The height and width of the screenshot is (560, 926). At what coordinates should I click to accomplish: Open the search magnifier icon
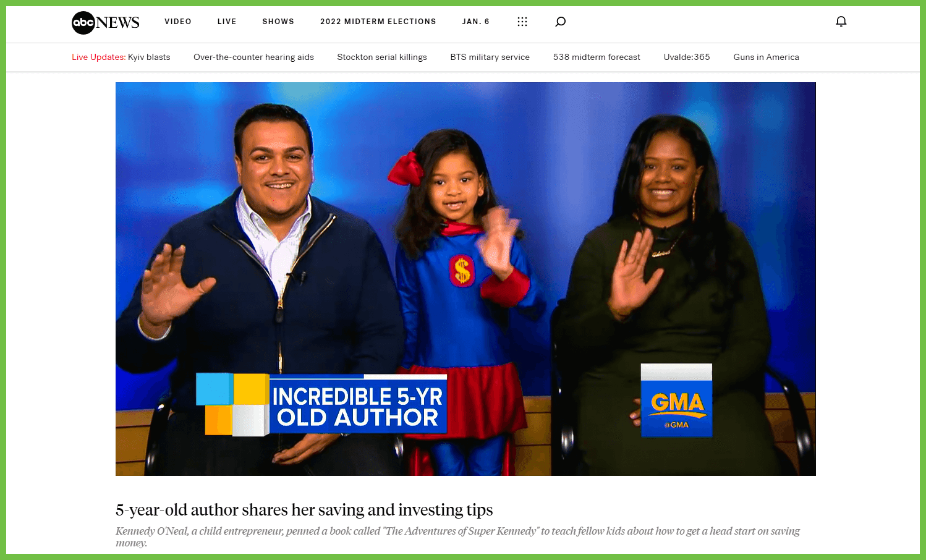[x=560, y=22]
